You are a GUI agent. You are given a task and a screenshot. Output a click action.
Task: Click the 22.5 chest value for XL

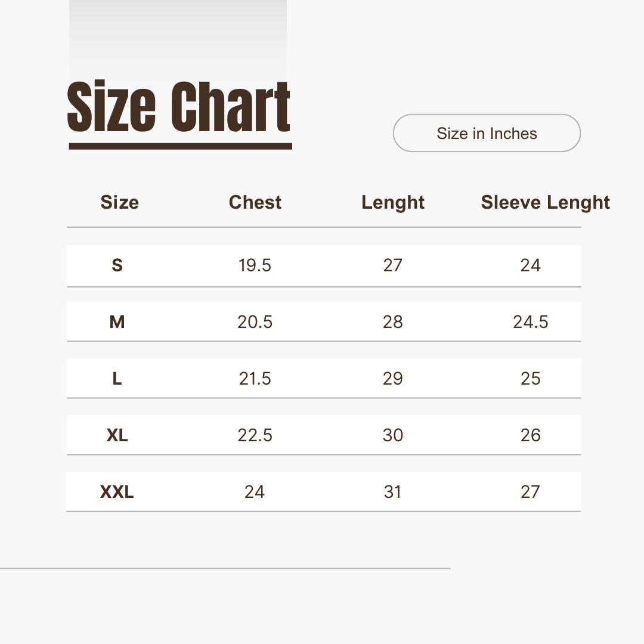(255, 435)
